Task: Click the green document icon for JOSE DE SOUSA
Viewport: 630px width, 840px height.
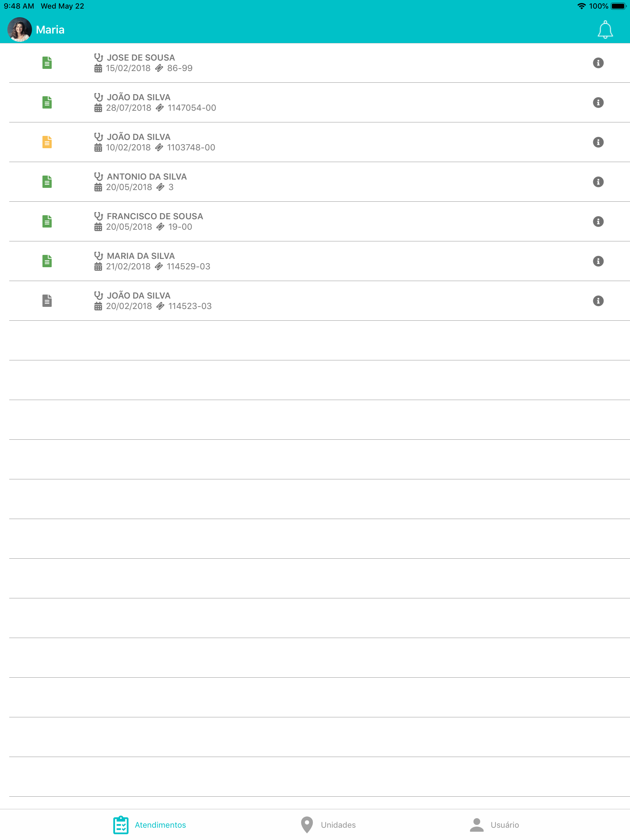Action: click(x=46, y=63)
